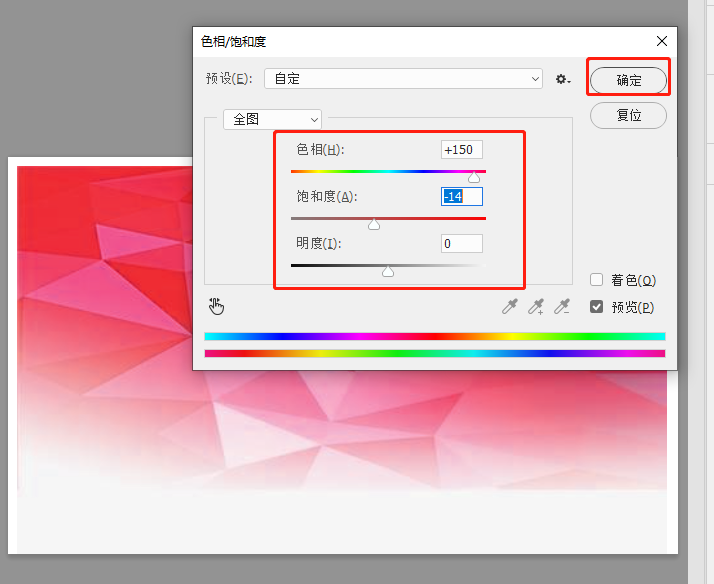Click the 色相(H) label
The width and height of the screenshot is (714, 584).
[320, 149]
